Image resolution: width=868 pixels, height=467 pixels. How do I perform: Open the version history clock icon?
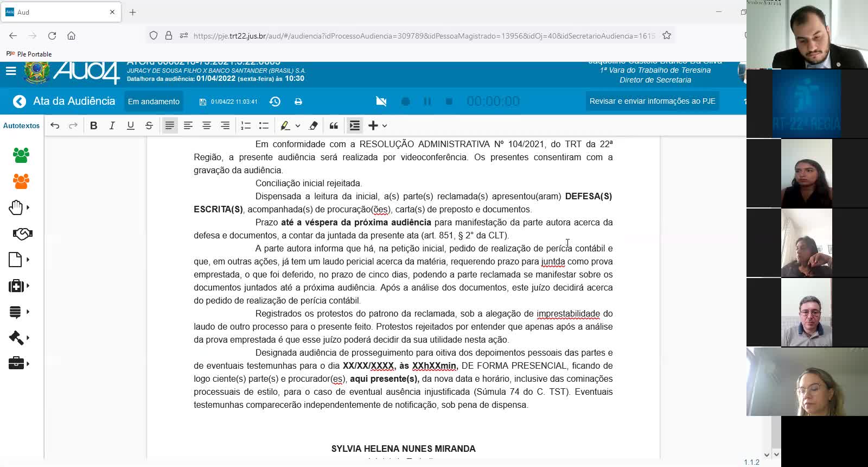[x=275, y=102]
